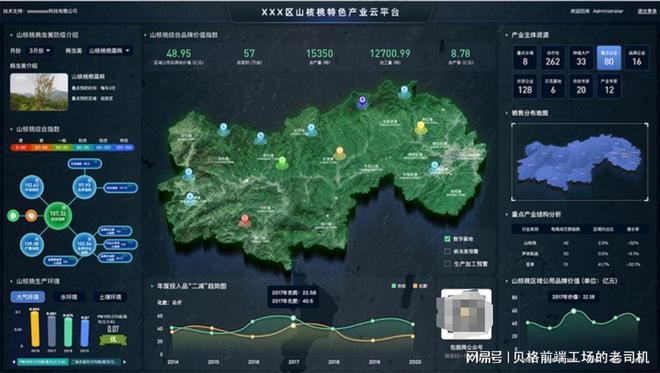The height and width of the screenshot is (373, 660).
Task: Select the orange map pin marker
Action: (340, 152)
